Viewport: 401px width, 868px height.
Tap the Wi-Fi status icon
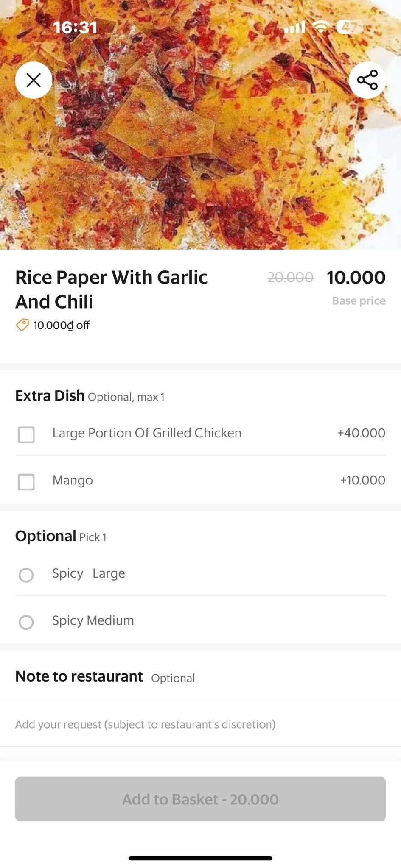pos(321,28)
